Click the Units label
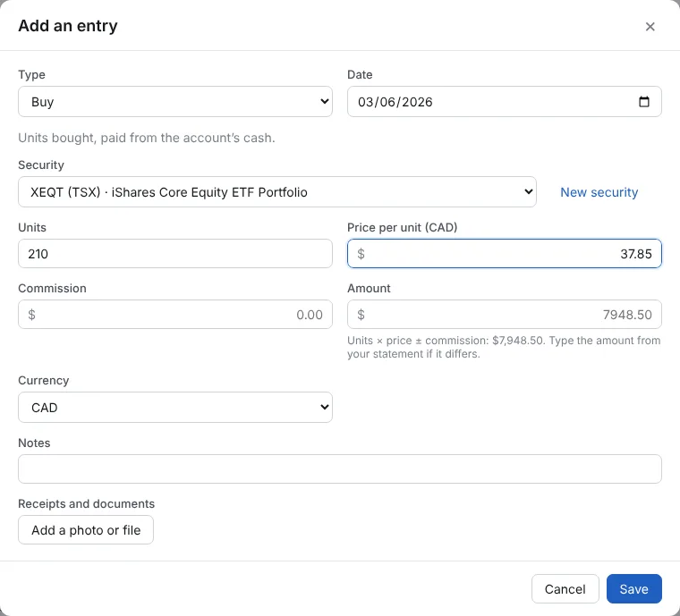680x616 pixels. coord(32,227)
